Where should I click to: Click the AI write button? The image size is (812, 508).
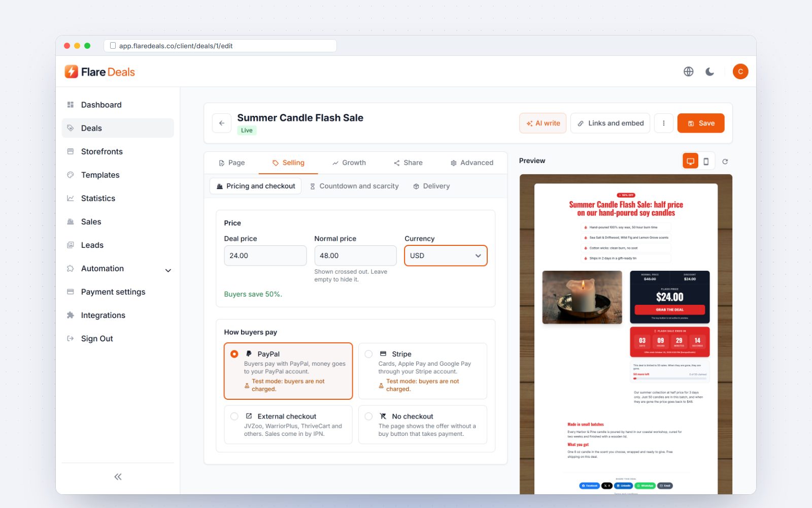pyautogui.click(x=543, y=123)
